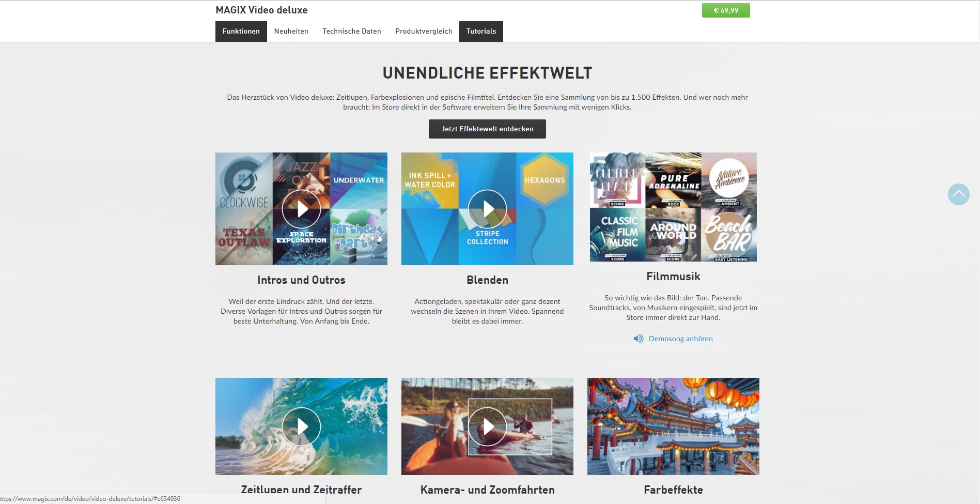Viewport: 980px width, 504px height.
Task: Click the speaker icon beside Demosong anhören
Action: coord(639,339)
